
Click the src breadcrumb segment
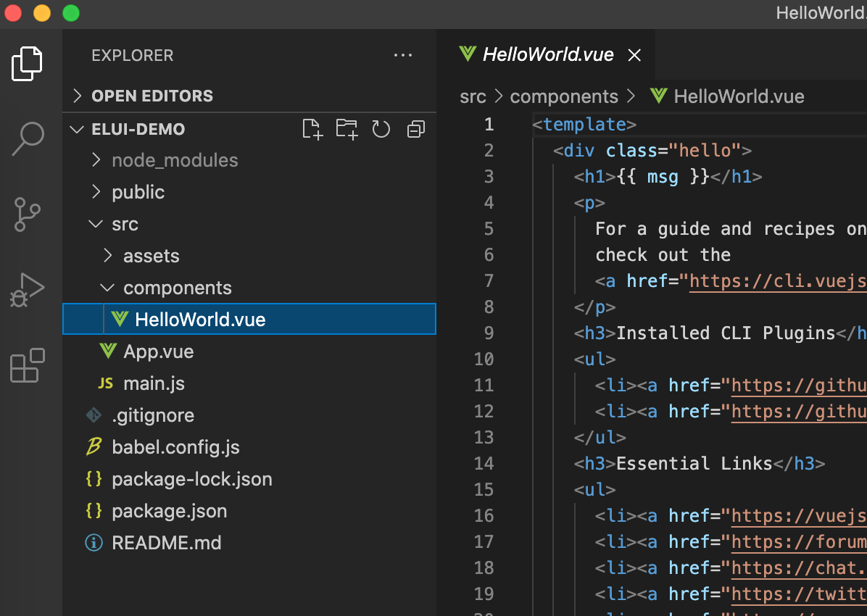point(473,97)
